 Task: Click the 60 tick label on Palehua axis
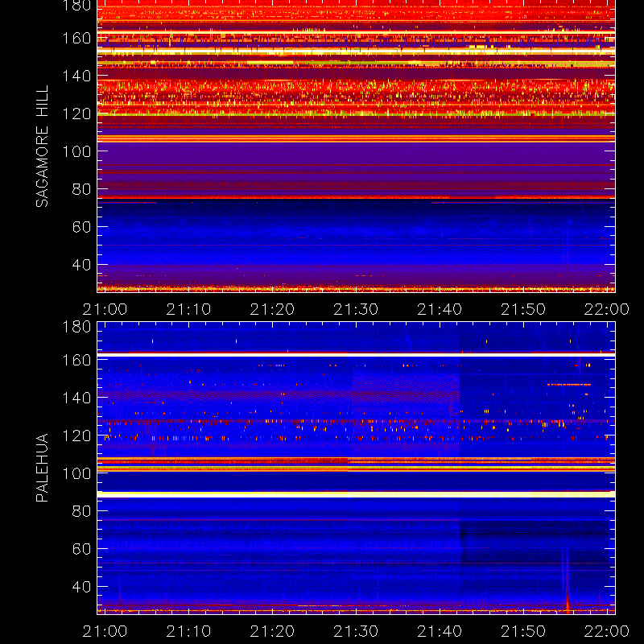pos(81,549)
